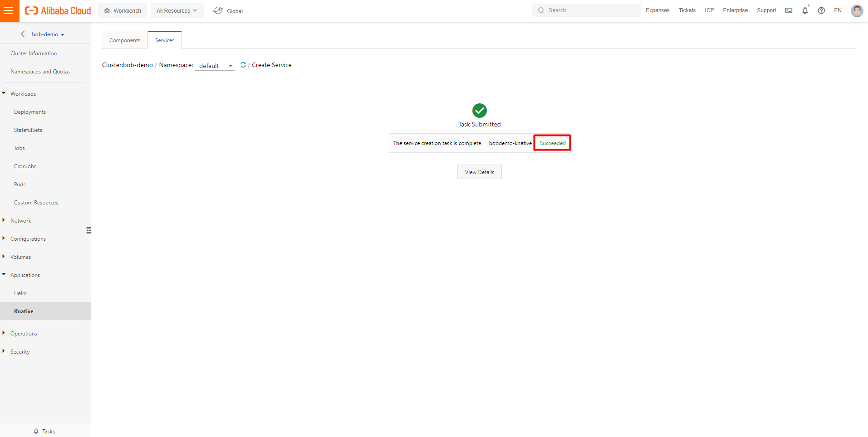
Task: Open StatefulSets in the sidebar
Action: coord(28,130)
